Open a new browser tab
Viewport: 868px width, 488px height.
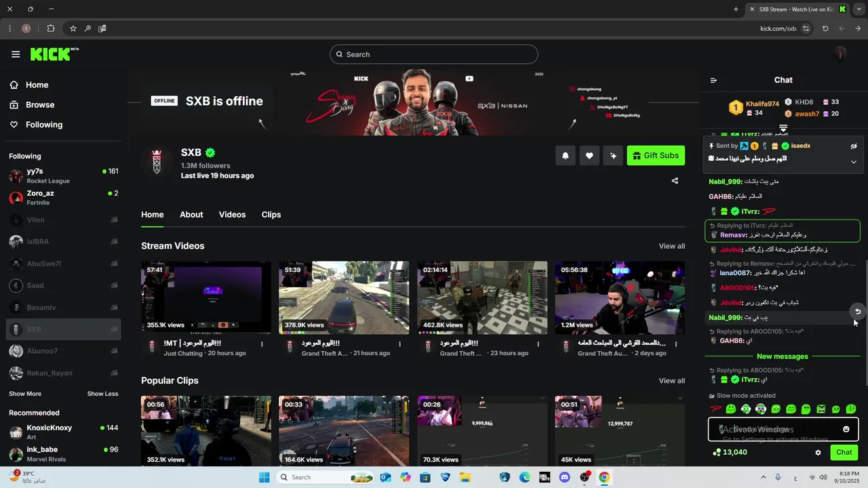[736, 9]
